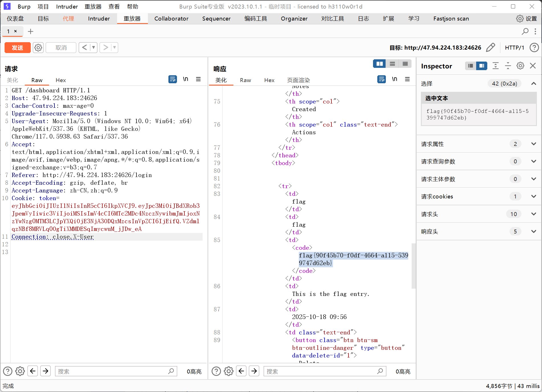
Task: Switch response view to 页面渲染 tab
Action: [x=298, y=80]
